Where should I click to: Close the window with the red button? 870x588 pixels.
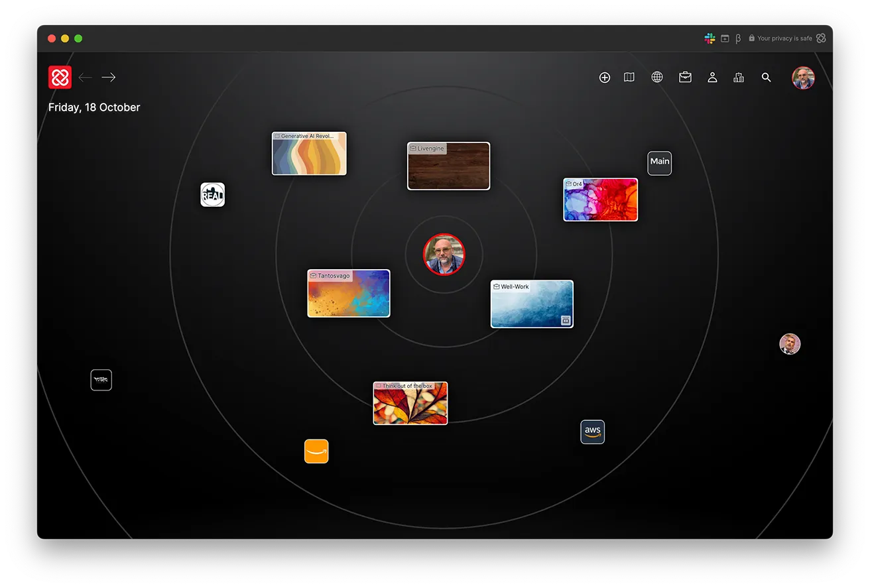(52, 38)
